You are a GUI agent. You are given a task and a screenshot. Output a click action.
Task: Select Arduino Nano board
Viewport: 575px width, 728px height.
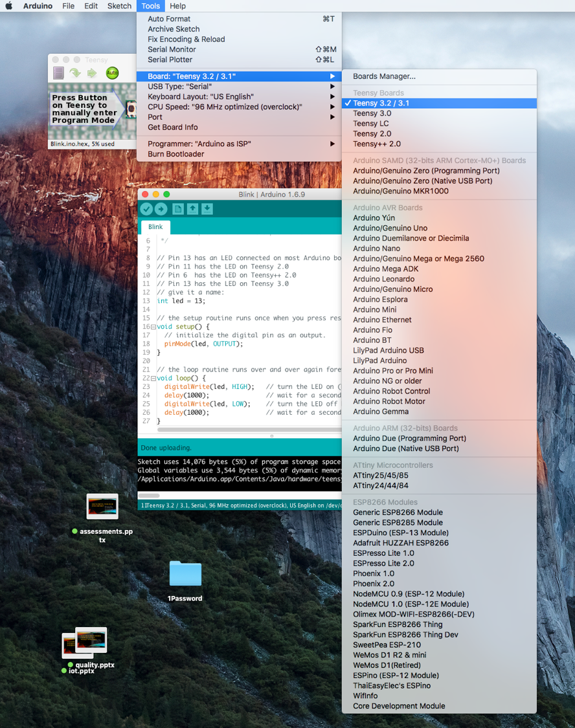click(440, 248)
